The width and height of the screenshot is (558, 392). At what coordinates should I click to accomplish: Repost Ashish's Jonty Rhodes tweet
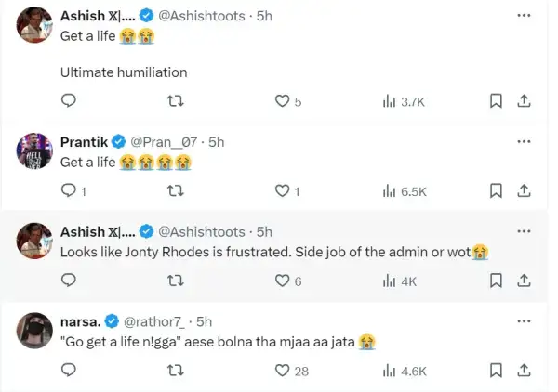click(x=174, y=281)
